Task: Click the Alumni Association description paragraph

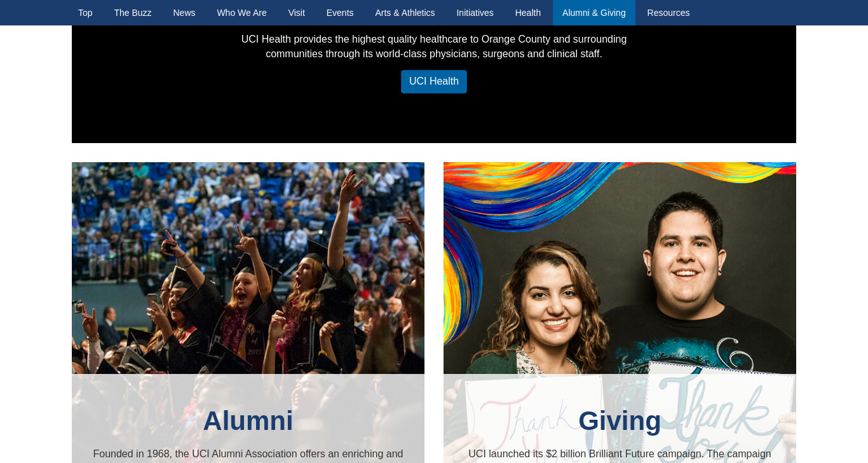Action: click(x=248, y=455)
